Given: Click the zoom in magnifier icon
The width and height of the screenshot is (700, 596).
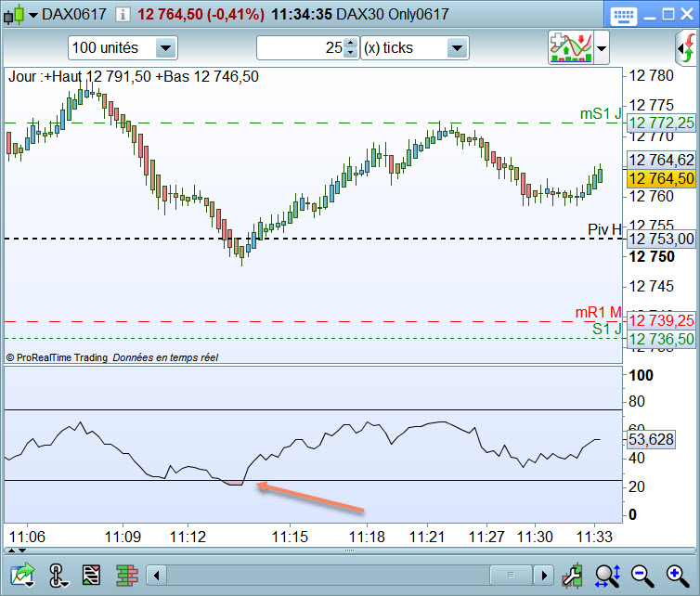Looking at the screenshot, I should (677, 576).
